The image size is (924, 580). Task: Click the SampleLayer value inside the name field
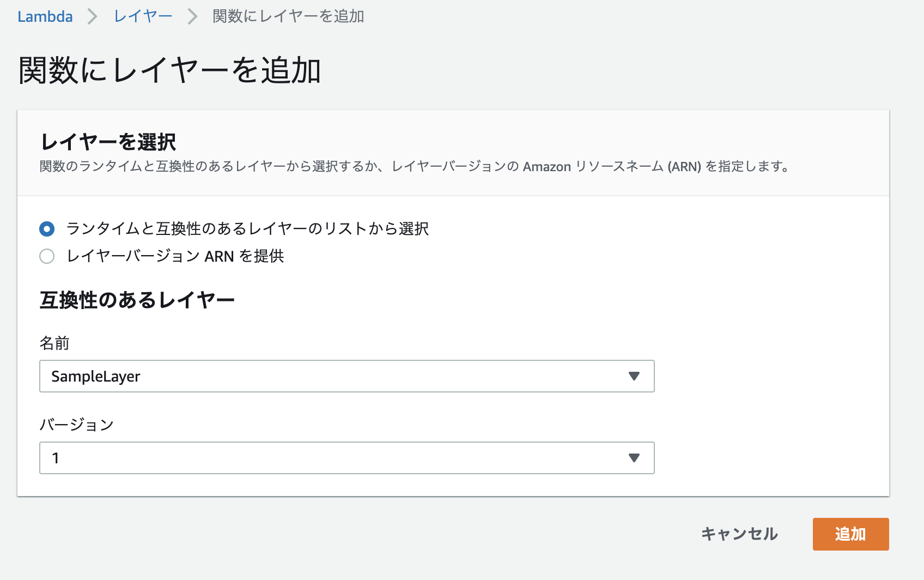[x=96, y=376]
